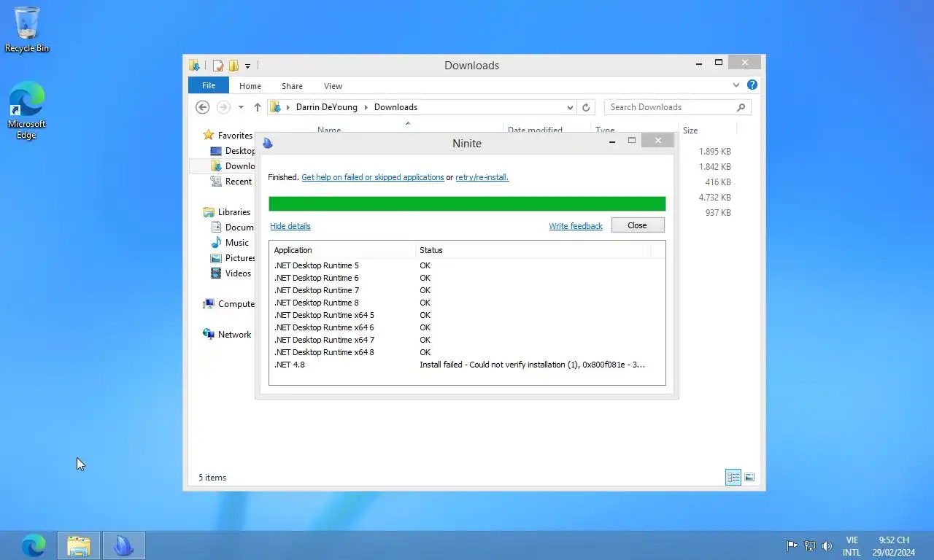Open help on failed or skipped applications

(373, 177)
